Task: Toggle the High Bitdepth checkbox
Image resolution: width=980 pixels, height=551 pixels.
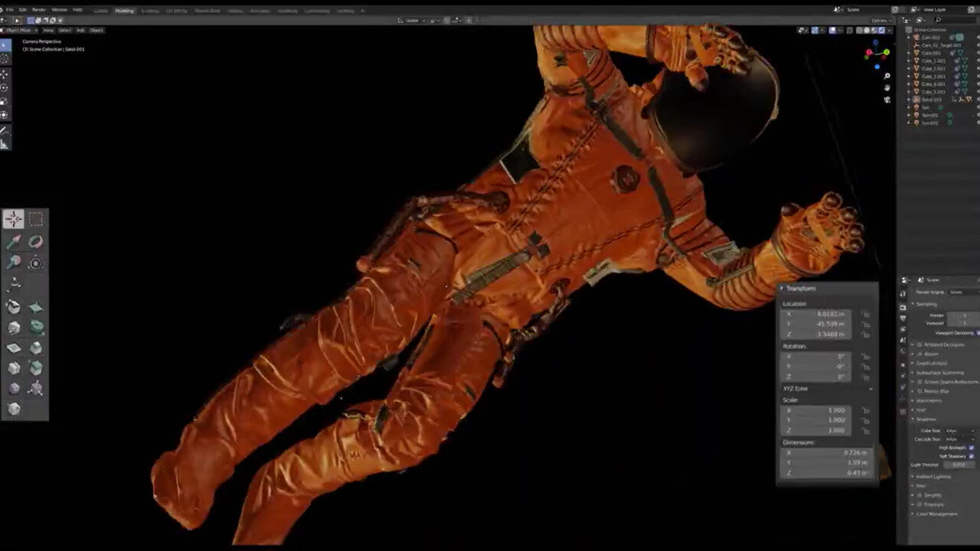Action: coord(972,448)
